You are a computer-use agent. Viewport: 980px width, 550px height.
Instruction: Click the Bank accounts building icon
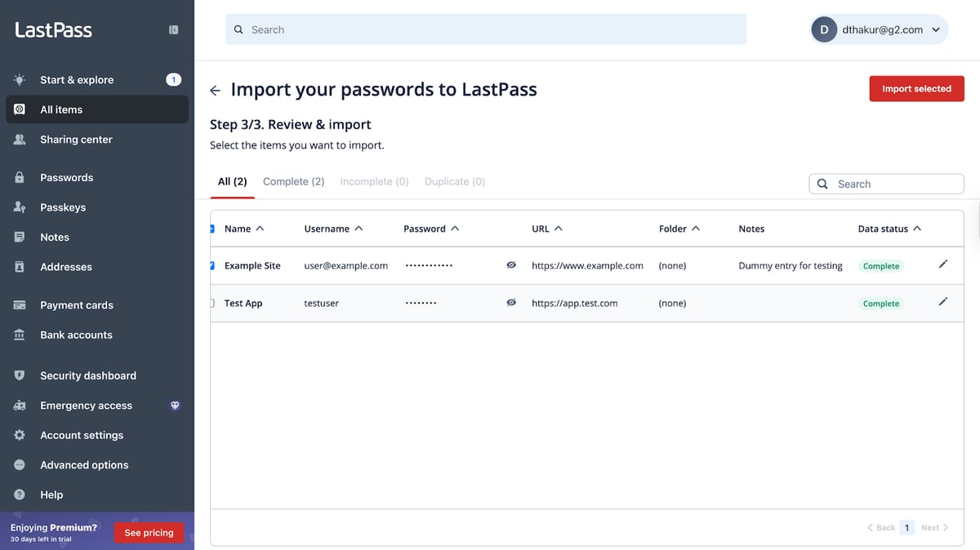20,335
